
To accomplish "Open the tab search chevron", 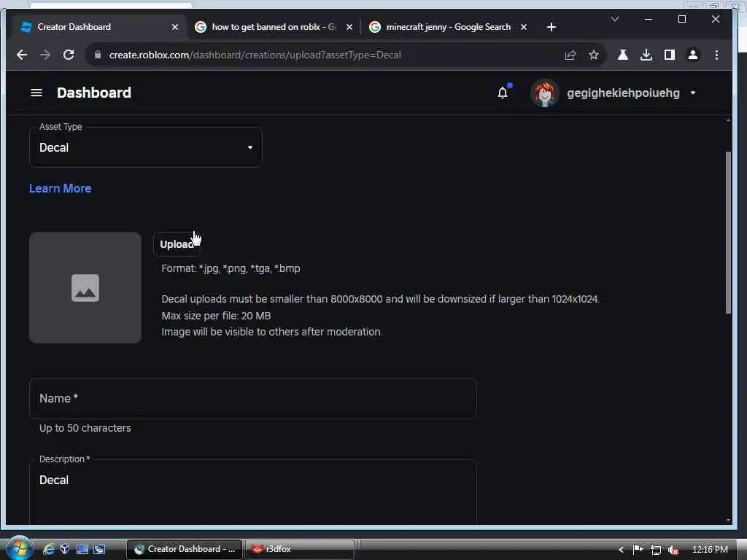I will (x=615, y=19).
